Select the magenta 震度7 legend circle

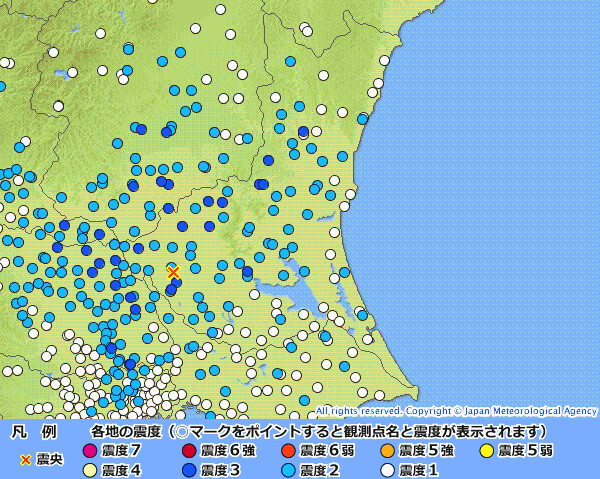[x=90, y=450]
